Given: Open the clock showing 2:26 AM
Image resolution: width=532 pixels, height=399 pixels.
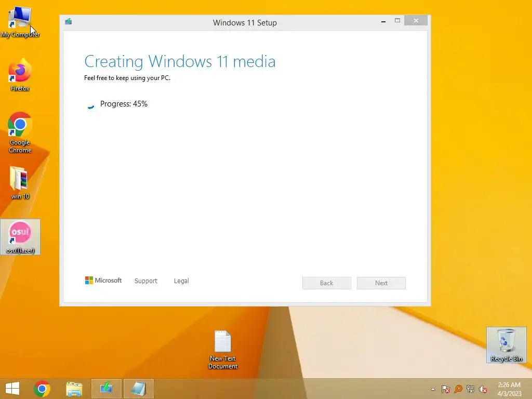Looking at the screenshot, I should (x=509, y=389).
